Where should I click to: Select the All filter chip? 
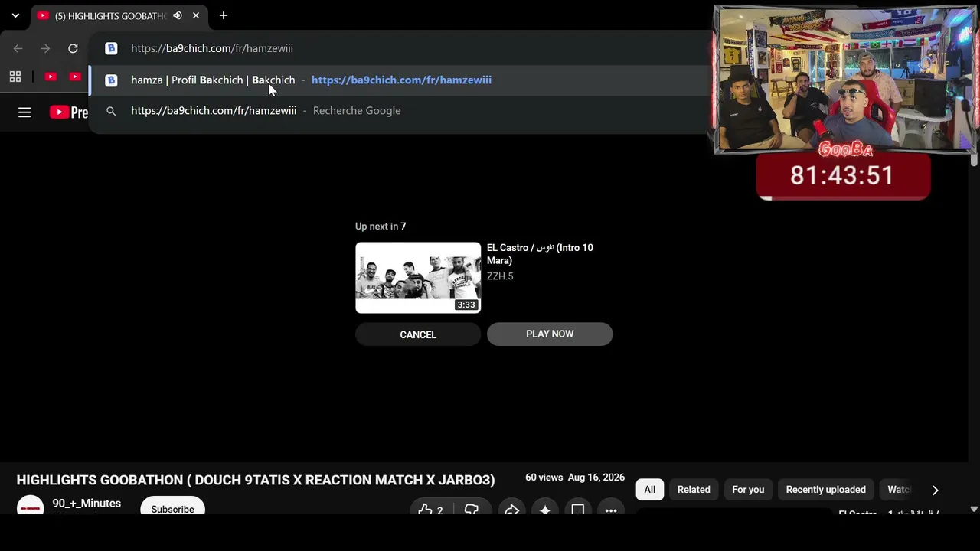point(649,490)
